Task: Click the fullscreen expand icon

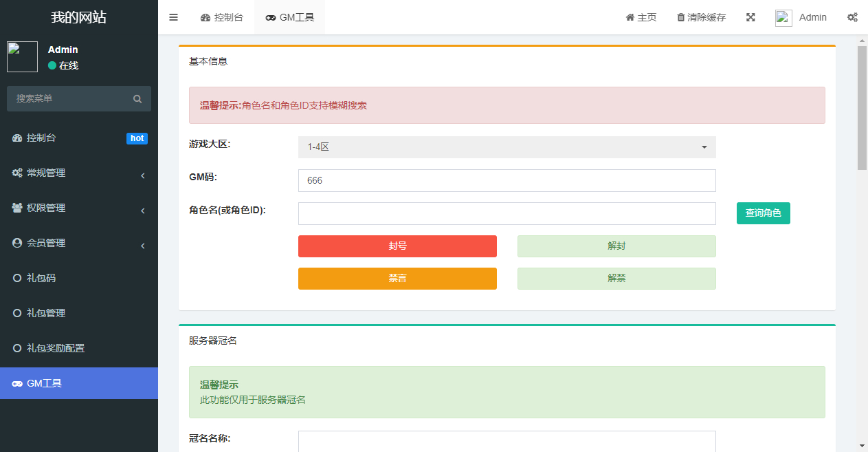Action: pyautogui.click(x=750, y=17)
